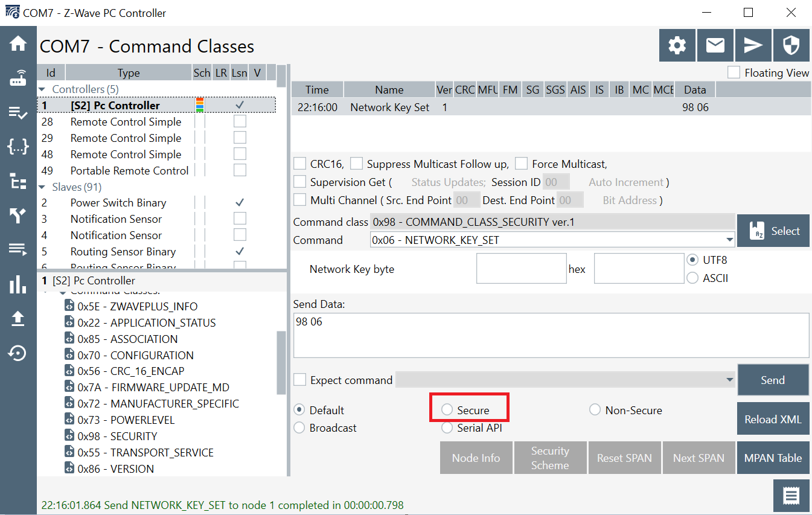Screen dimensions: 812x515
Task: Open the log icon at bottom right
Action: (x=791, y=496)
